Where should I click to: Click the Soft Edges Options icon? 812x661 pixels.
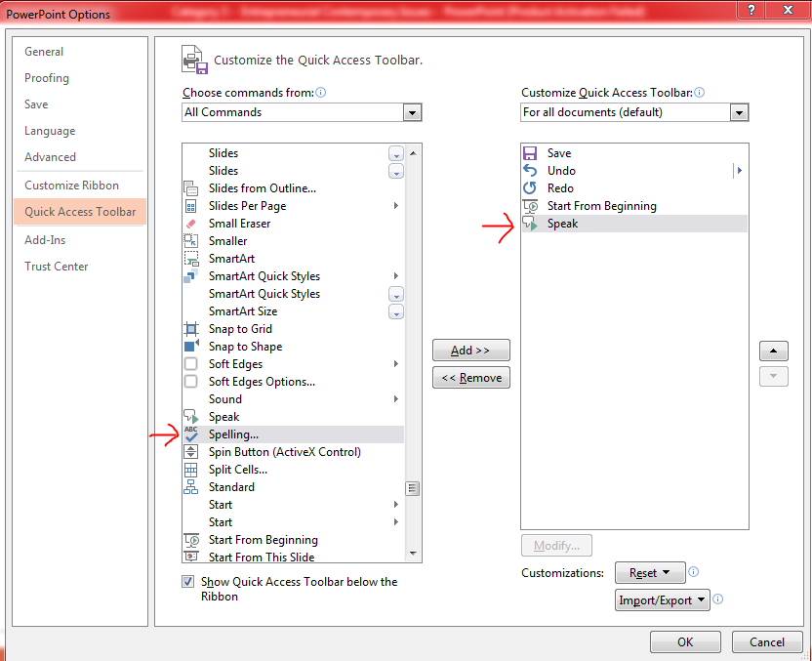pos(190,381)
